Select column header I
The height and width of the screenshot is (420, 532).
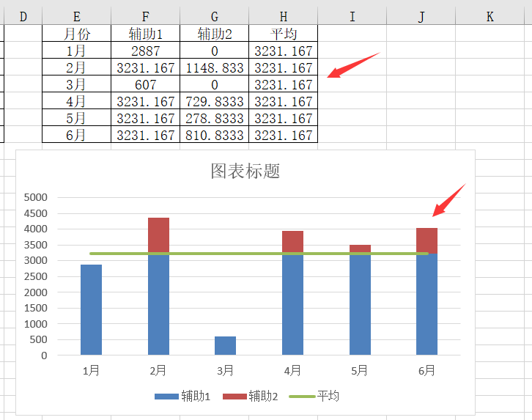pos(352,16)
